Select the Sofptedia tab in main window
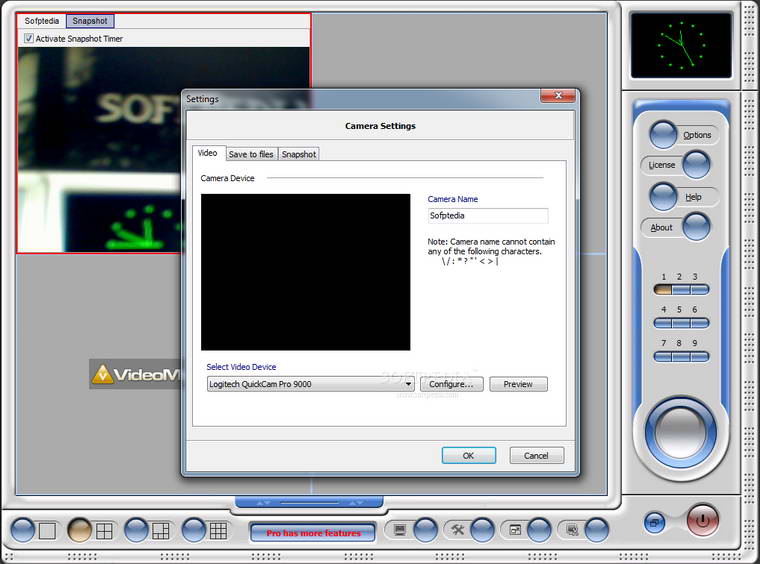Viewport: 760px width, 564px height. (42, 21)
